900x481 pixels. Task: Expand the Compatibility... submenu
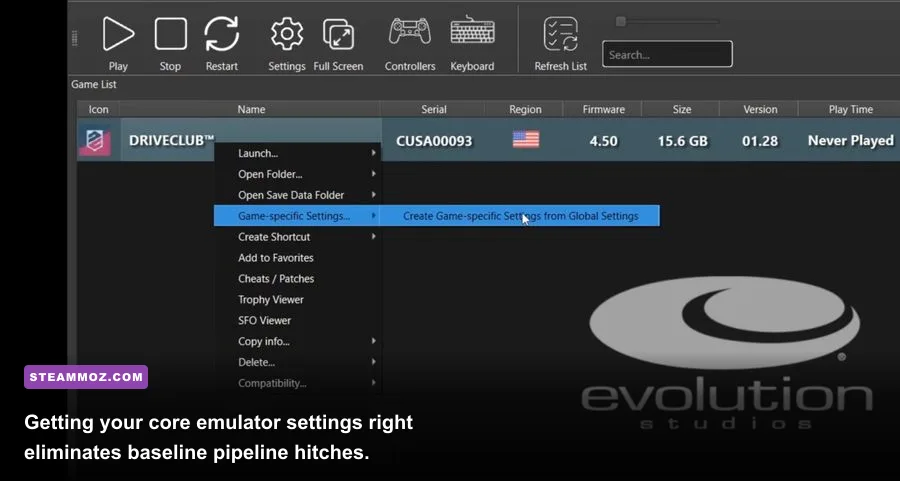(x=297, y=383)
